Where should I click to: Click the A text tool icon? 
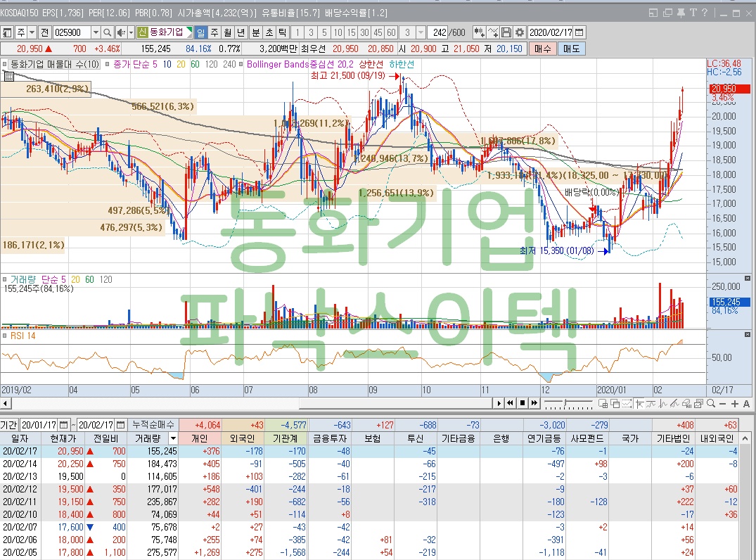click(746, 404)
